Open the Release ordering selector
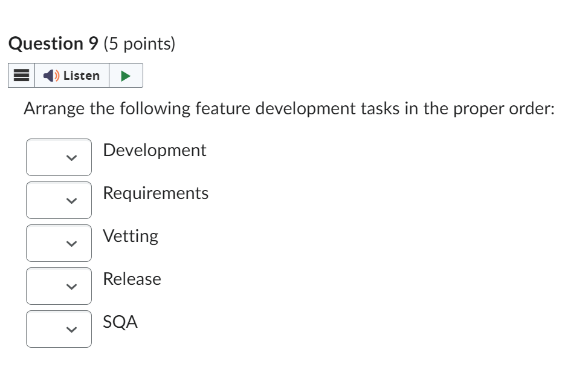The width and height of the screenshot is (588, 378). [58, 285]
